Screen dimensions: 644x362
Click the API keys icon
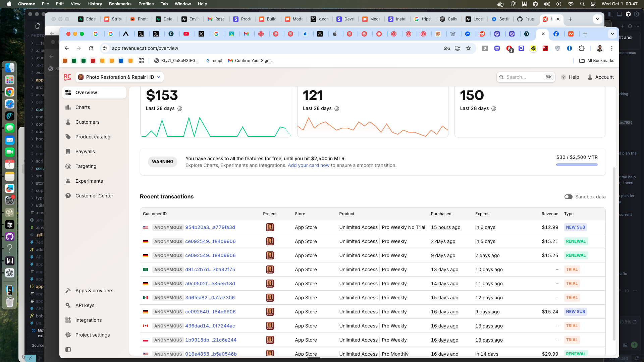[68, 305]
